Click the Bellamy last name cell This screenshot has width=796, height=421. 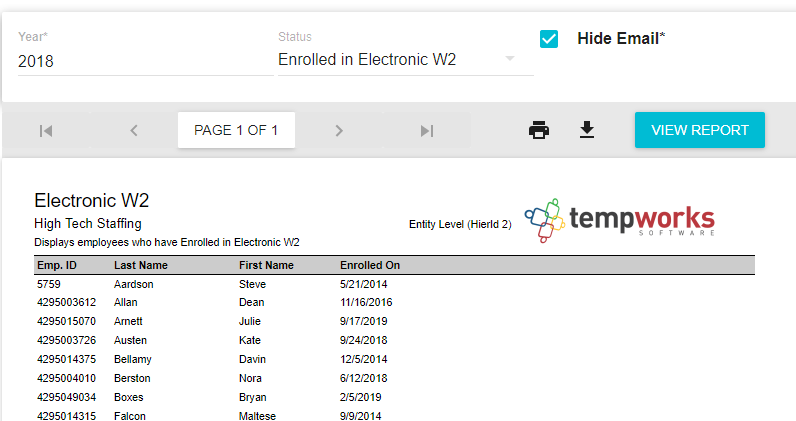[x=136, y=359]
